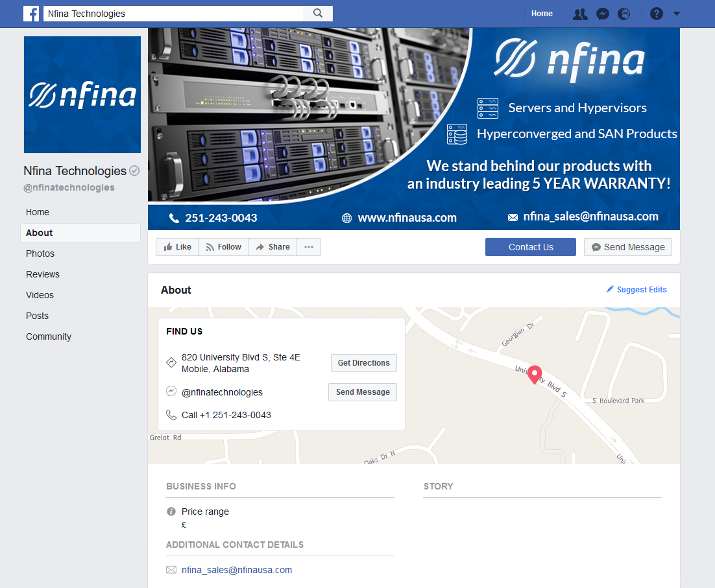Click the verified badge next to page name
715x588 pixels.
pos(134,171)
